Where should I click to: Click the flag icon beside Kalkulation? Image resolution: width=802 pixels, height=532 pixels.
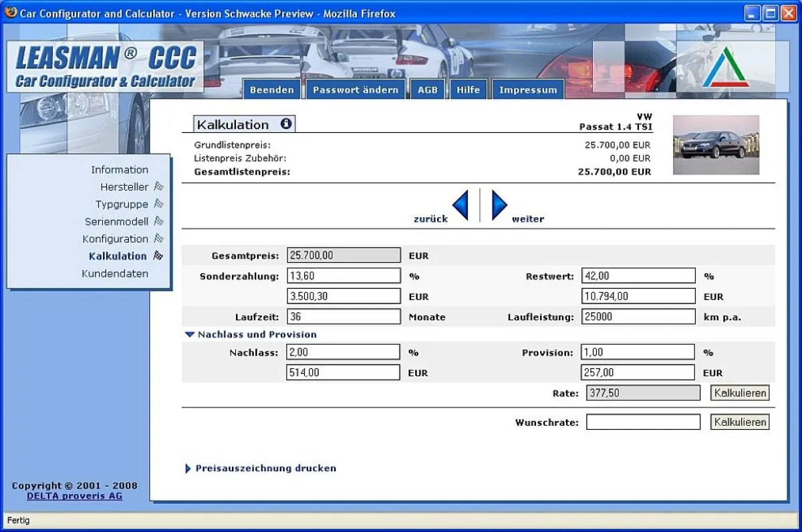tap(159, 256)
